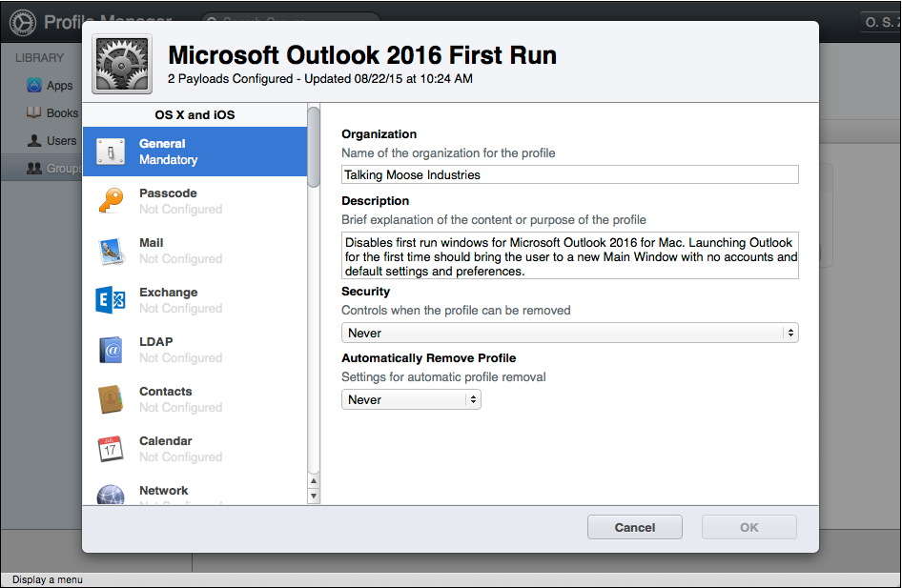Click the Calendar payload icon
This screenshot has height=588, width=902.
[x=111, y=449]
